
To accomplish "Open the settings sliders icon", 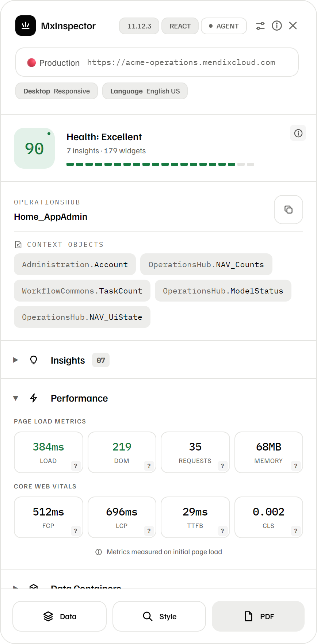I will pyautogui.click(x=260, y=26).
